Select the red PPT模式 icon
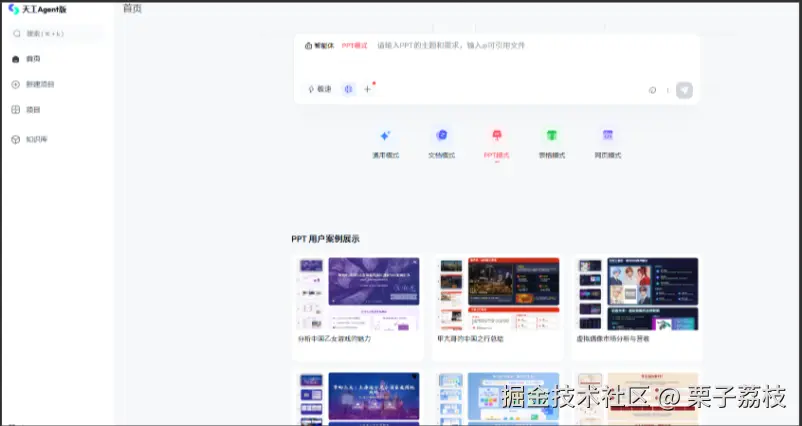The width and height of the screenshot is (802, 426). [497, 135]
